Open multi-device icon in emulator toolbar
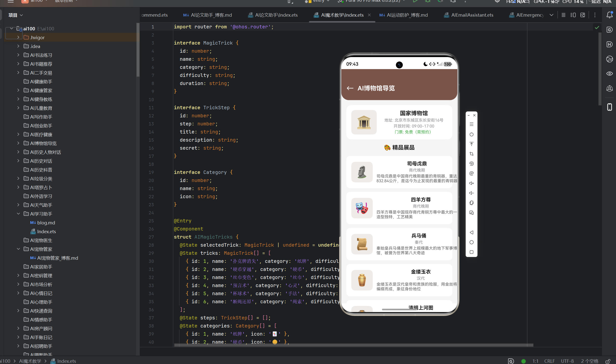The height and width of the screenshot is (364, 616). coord(471,213)
